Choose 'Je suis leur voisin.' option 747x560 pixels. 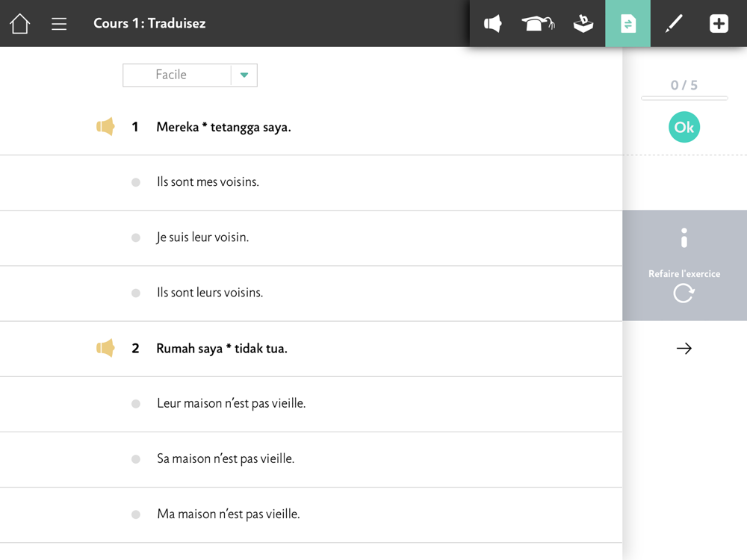(202, 237)
